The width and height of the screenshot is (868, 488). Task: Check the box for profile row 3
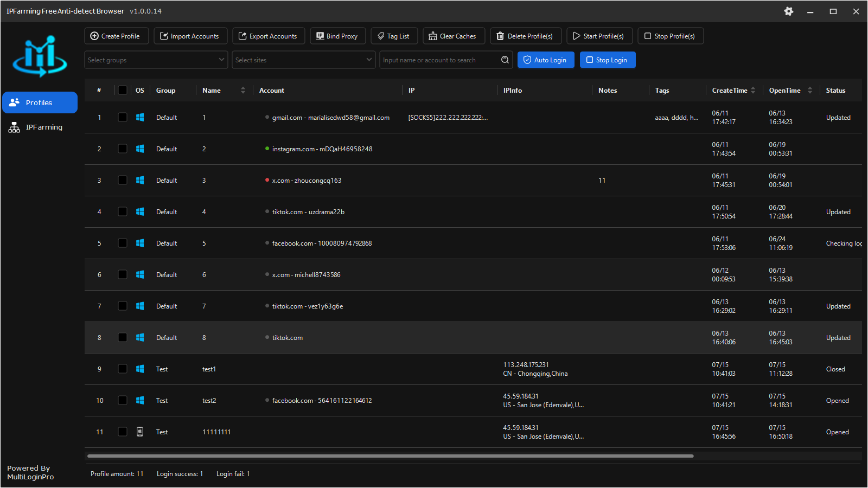(x=123, y=180)
